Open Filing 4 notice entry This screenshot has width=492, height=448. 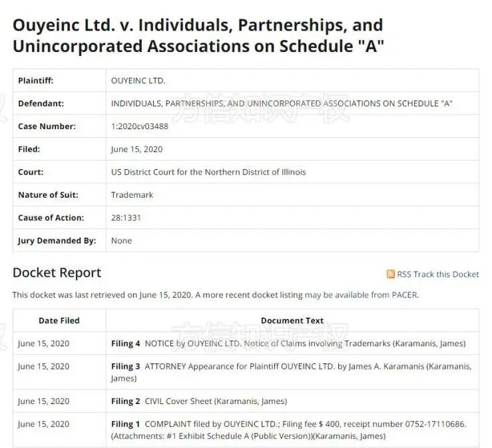click(288, 343)
